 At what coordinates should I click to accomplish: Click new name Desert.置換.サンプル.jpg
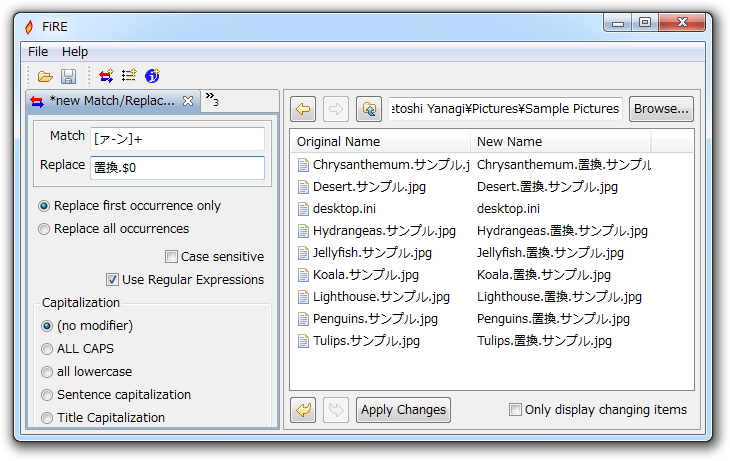[547, 187]
